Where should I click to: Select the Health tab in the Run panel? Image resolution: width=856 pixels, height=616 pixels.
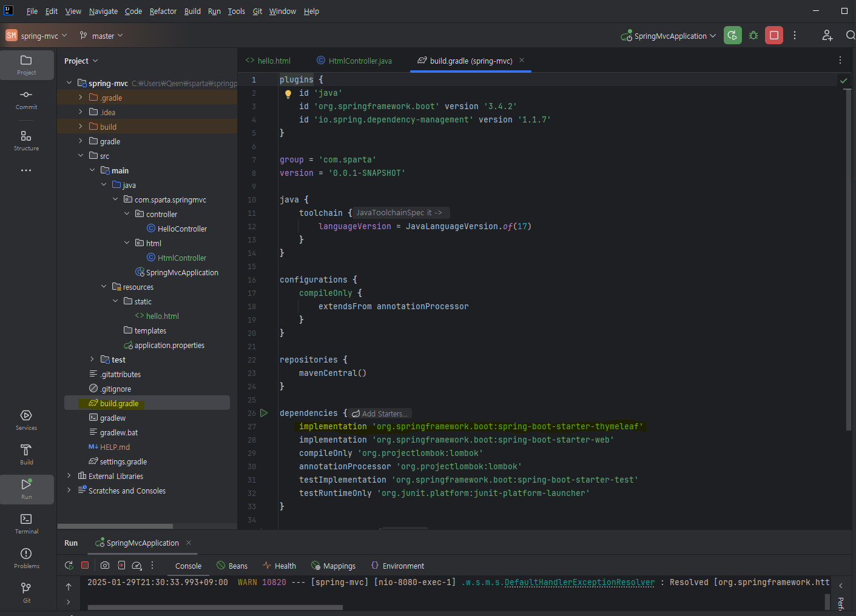tap(280, 566)
